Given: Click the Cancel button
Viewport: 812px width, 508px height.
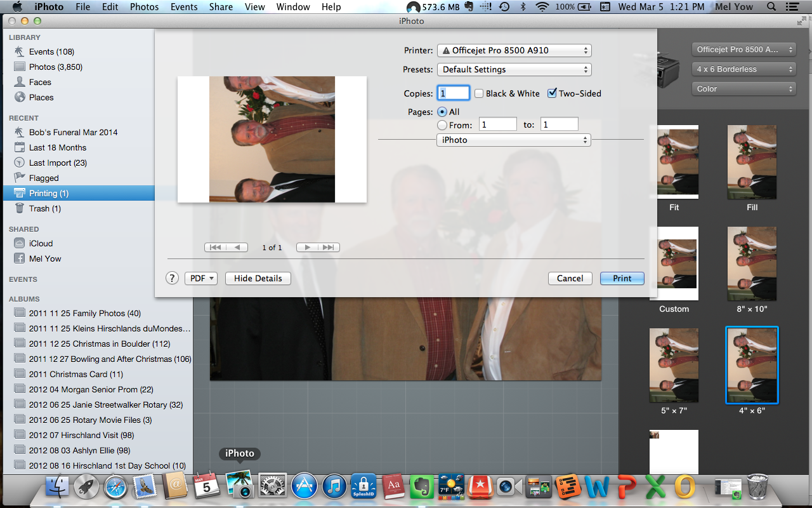Looking at the screenshot, I should tap(570, 278).
